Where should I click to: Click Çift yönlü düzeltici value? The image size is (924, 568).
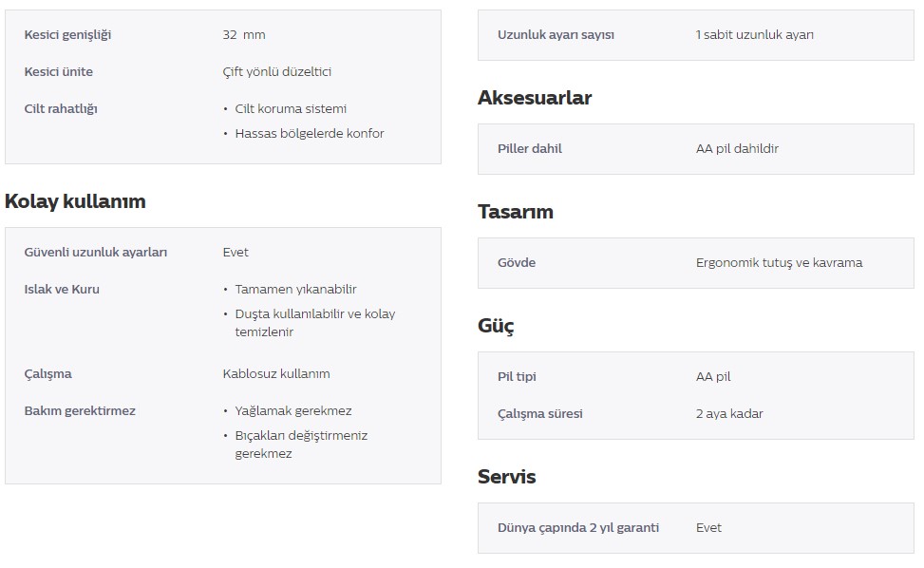point(277,72)
